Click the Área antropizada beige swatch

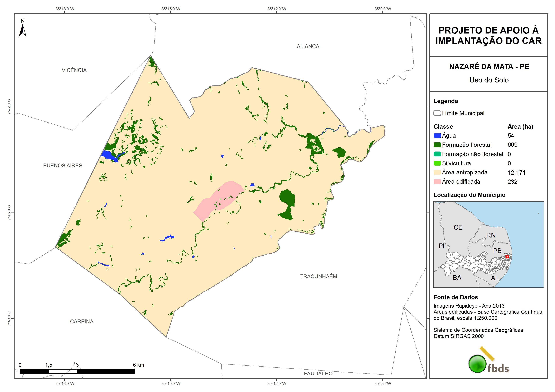tap(437, 172)
